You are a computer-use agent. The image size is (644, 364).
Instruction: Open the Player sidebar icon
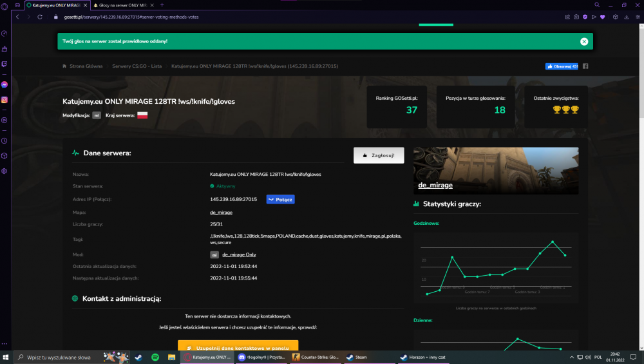[5, 120]
